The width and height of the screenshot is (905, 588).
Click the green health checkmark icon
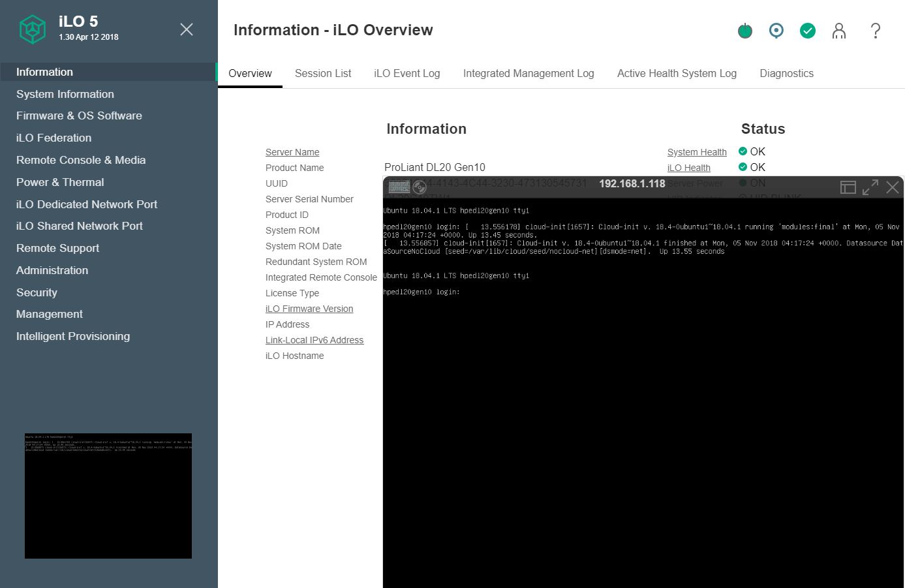(807, 31)
